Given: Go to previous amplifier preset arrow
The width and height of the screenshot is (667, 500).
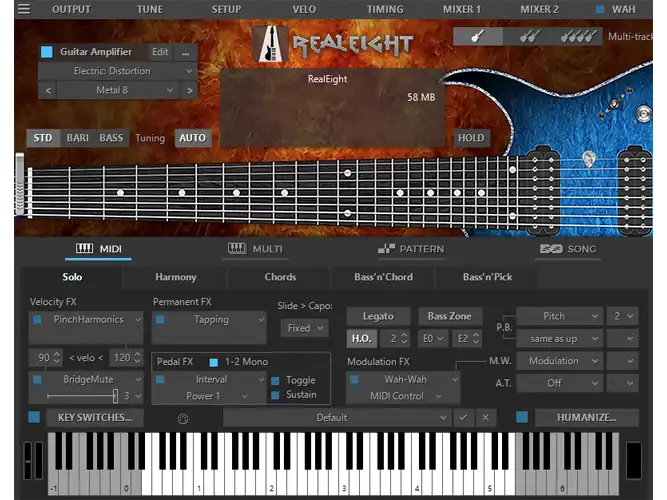Looking at the screenshot, I should tap(48, 90).
